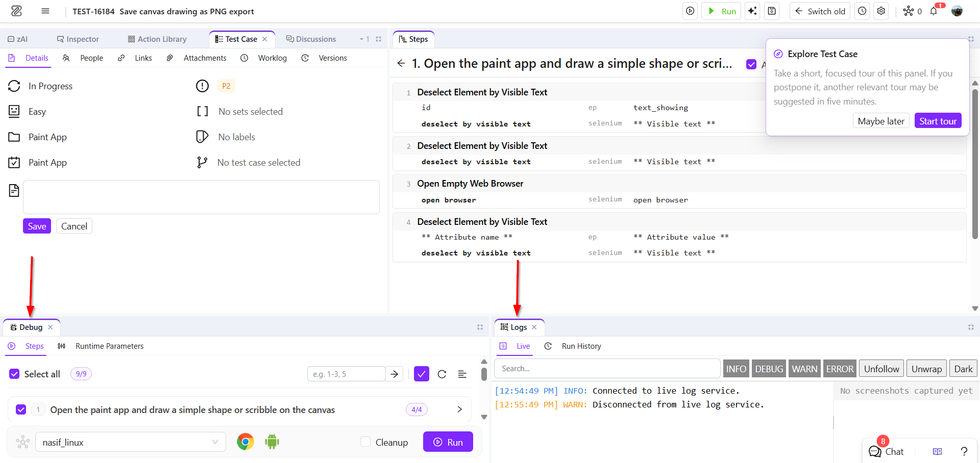Uncheck step 1 paint app checkbox
Image resolution: width=980 pixels, height=463 pixels.
coord(21,409)
